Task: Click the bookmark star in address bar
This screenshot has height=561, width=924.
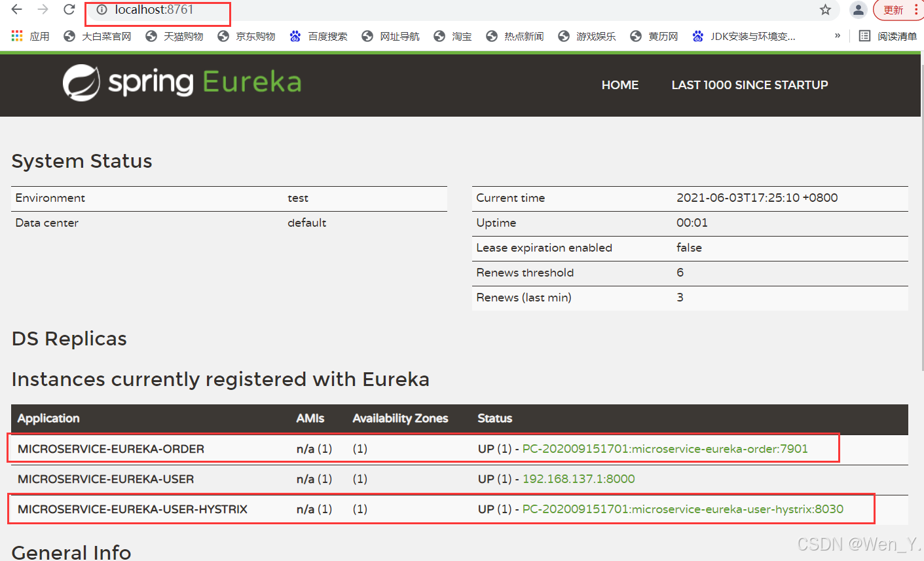Action: 824,10
